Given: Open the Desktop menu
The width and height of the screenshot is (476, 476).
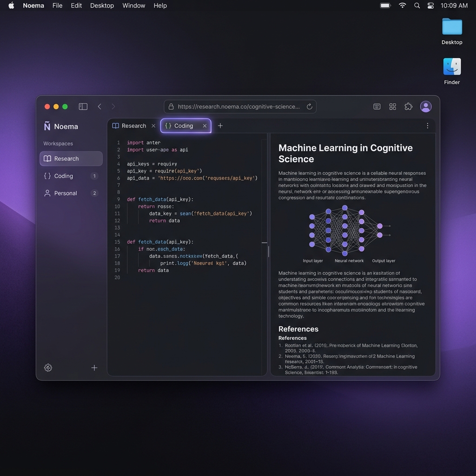Looking at the screenshot, I should [x=102, y=6].
